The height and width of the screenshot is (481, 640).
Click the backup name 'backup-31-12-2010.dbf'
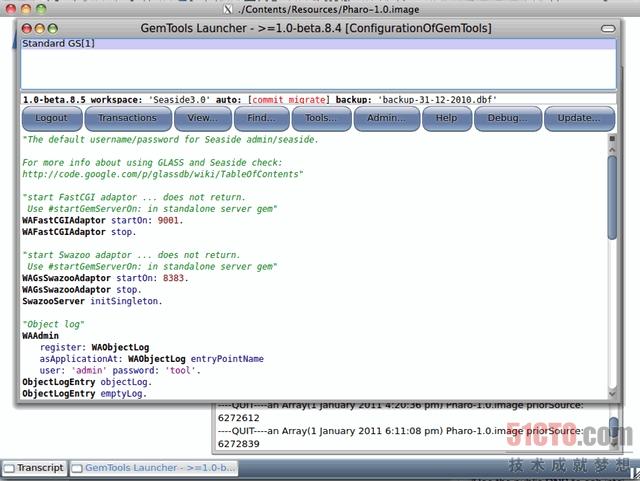(x=437, y=100)
